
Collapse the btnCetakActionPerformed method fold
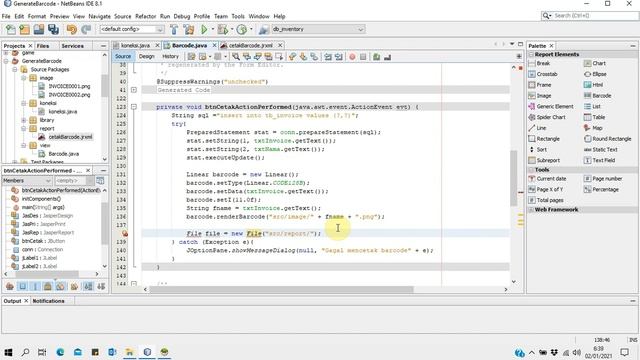[133, 107]
